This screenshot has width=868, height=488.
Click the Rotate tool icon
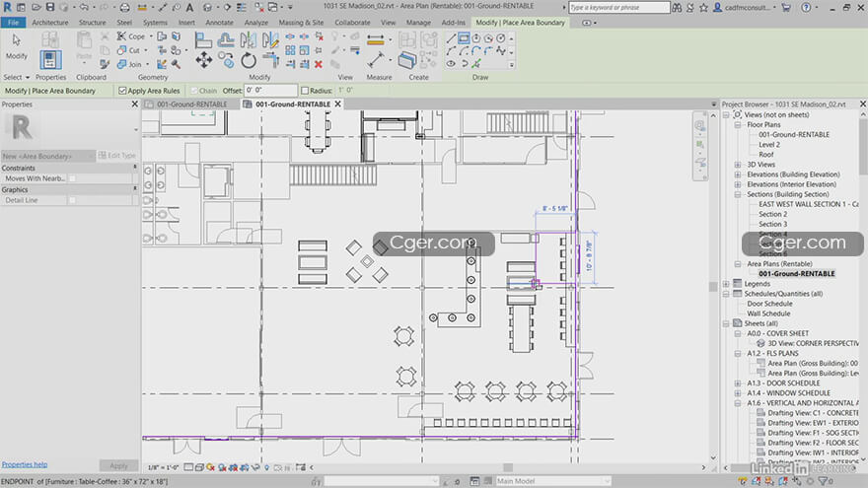(248, 60)
